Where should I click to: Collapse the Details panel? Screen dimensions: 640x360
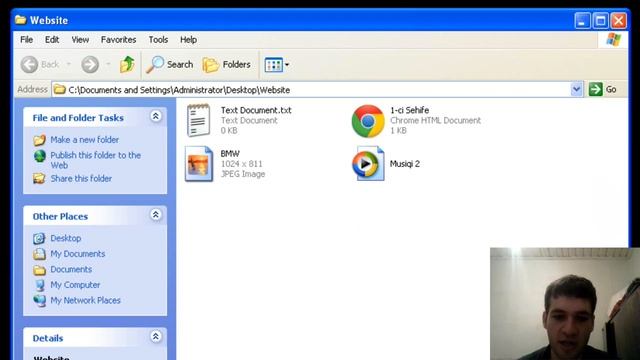156,337
